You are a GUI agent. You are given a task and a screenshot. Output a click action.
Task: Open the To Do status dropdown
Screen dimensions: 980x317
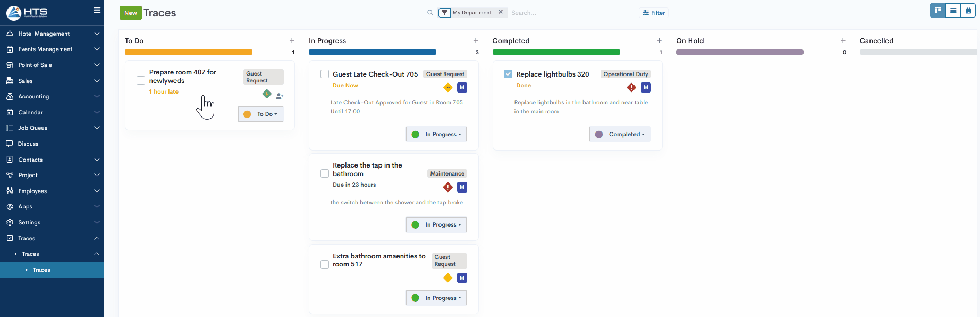coord(260,114)
